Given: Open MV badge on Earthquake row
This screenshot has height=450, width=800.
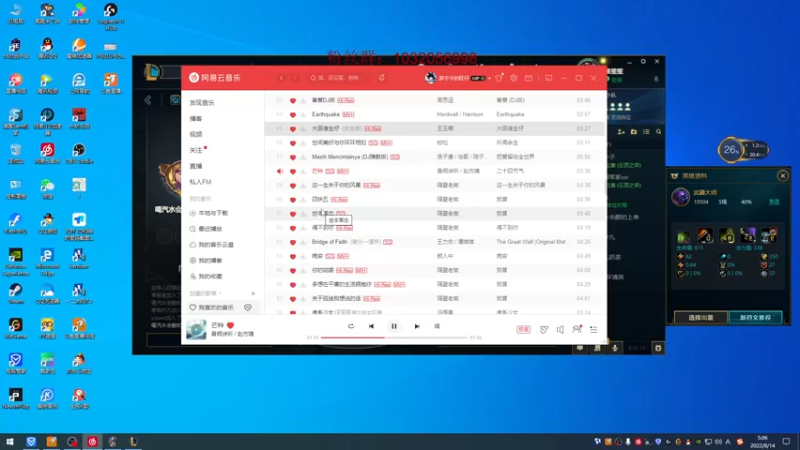Looking at the screenshot, I should pos(348,114).
